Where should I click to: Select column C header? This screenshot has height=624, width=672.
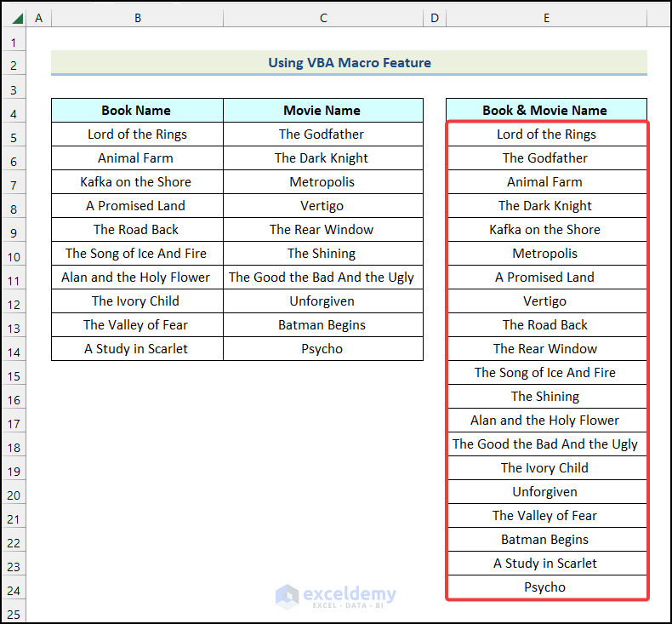pos(323,18)
